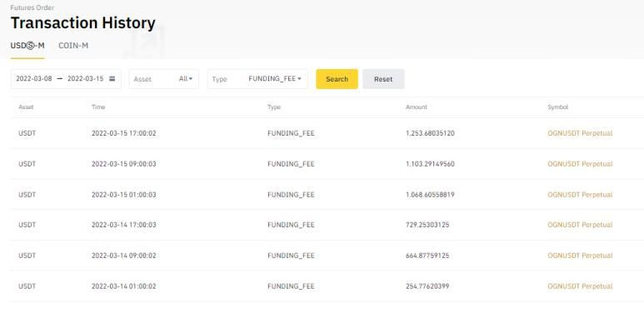
Task: Click the Amount column header
Action: coord(417,107)
